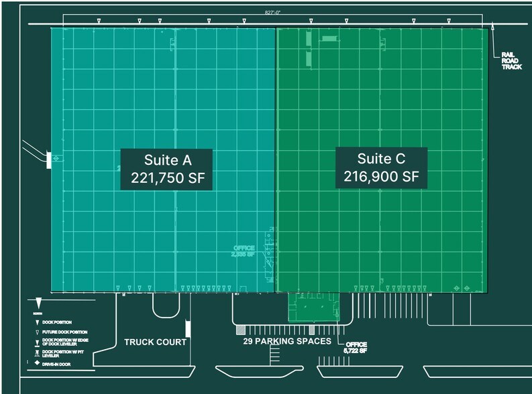Click the white drive-in door on west wall
532x394 pixels.
(x=48, y=159)
